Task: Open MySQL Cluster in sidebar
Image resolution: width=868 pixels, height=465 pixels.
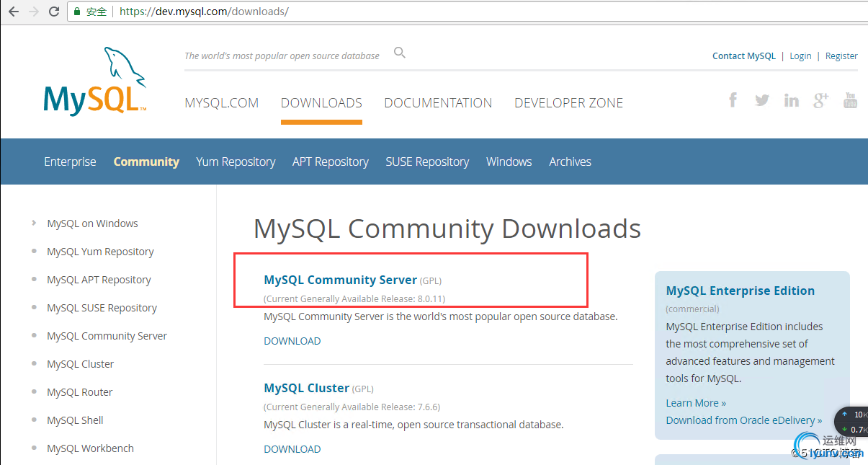Action: tap(80, 364)
